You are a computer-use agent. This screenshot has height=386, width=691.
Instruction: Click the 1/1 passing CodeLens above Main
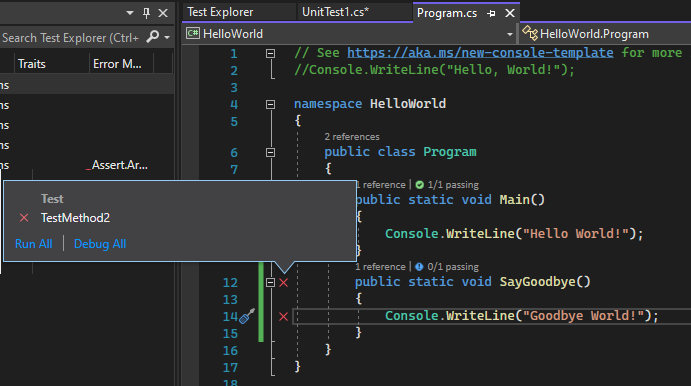pyautogui.click(x=453, y=185)
